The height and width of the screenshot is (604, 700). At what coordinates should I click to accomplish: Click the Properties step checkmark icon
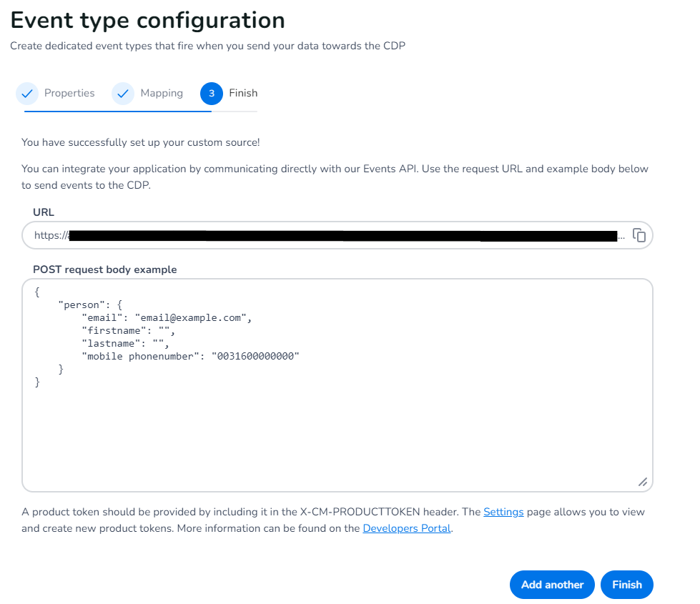[27, 94]
